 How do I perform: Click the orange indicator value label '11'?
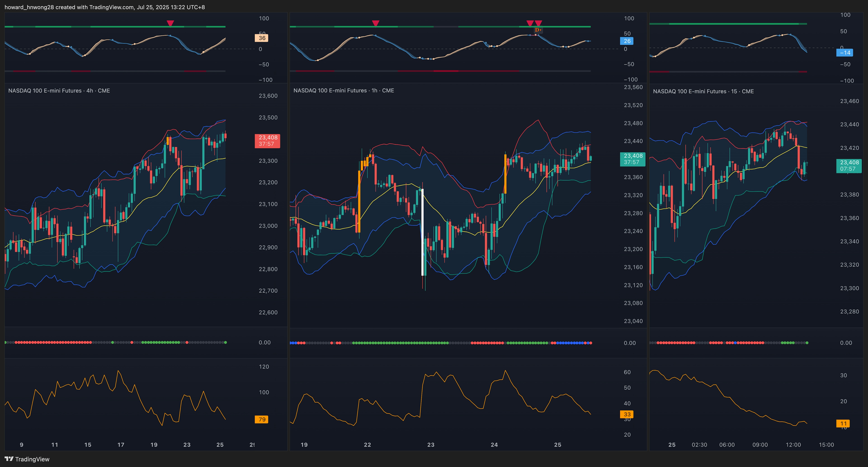(843, 424)
